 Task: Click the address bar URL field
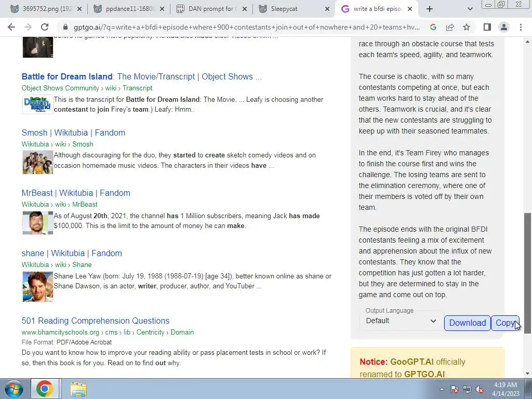point(247,27)
